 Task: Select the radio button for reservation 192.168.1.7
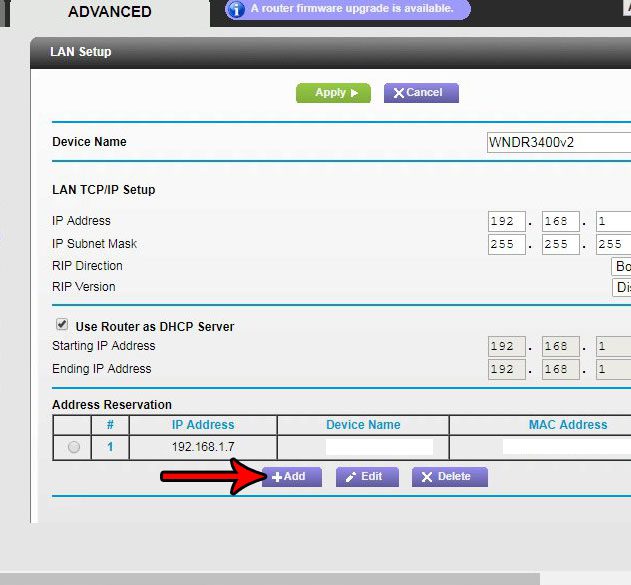point(74,448)
